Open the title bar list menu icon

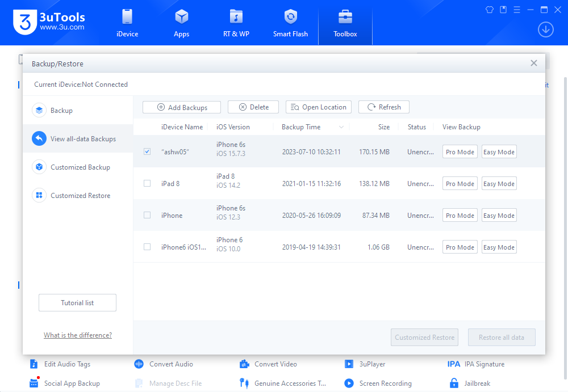[517, 10]
